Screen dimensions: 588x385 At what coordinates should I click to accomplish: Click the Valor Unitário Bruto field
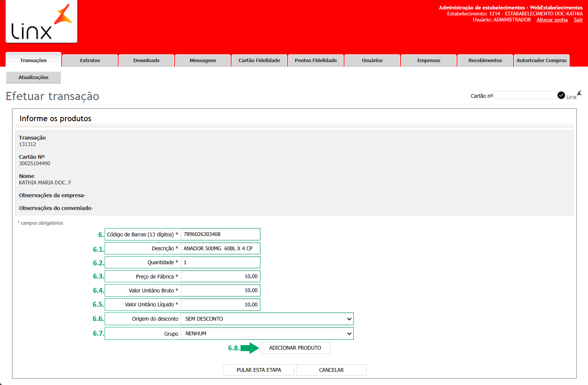[220, 290]
